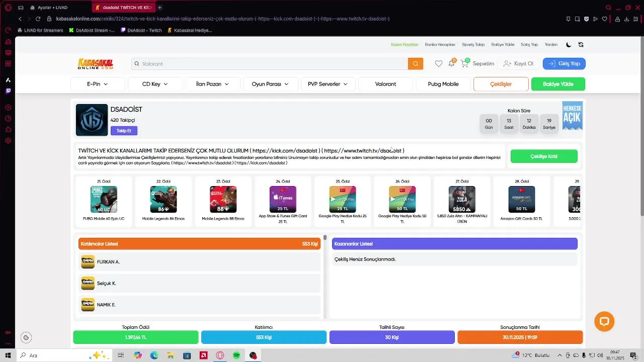Open the DsAdoist - Twitch bookmark
This screenshot has width=644, height=362.
(141, 30)
